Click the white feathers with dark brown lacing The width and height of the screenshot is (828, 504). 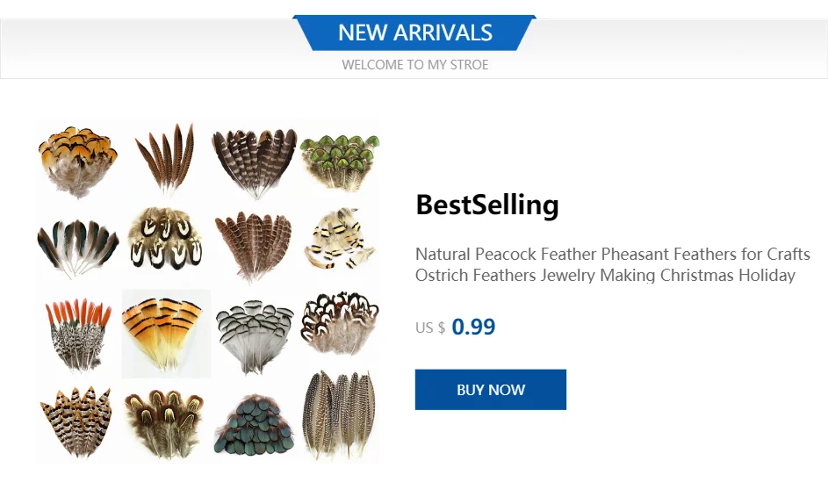point(340,323)
